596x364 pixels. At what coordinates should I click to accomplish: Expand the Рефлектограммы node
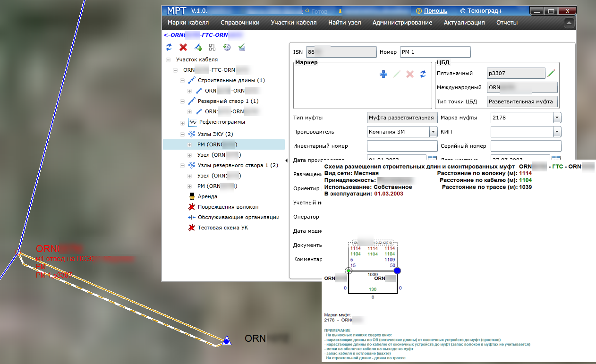pyautogui.click(x=182, y=123)
